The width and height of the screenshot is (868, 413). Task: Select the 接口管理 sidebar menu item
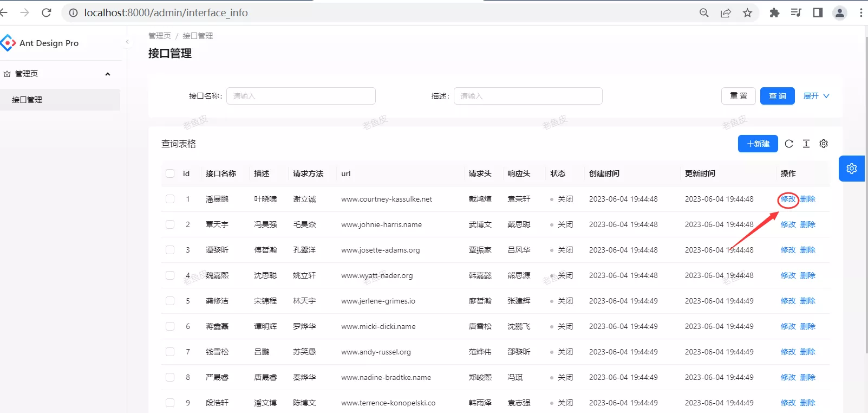coord(60,100)
